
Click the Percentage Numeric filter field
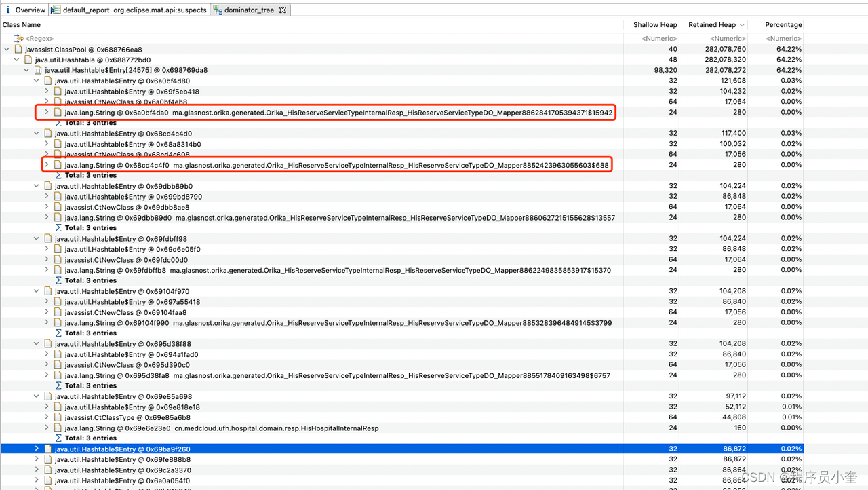point(783,39)
